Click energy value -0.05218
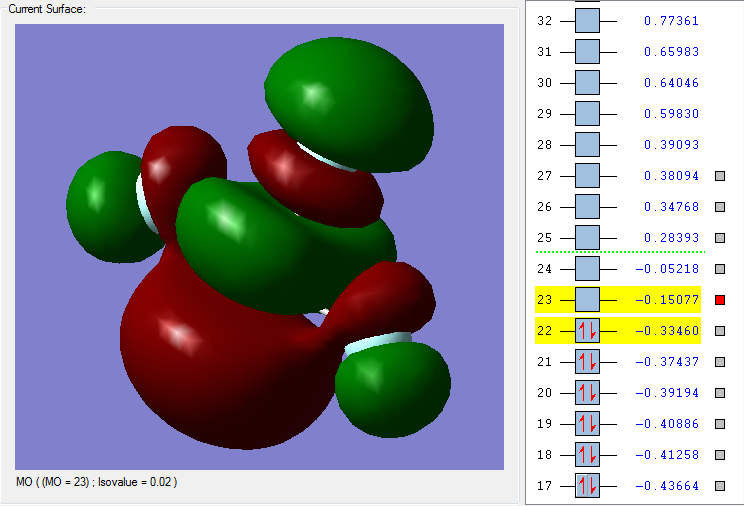 coord(667,269)
